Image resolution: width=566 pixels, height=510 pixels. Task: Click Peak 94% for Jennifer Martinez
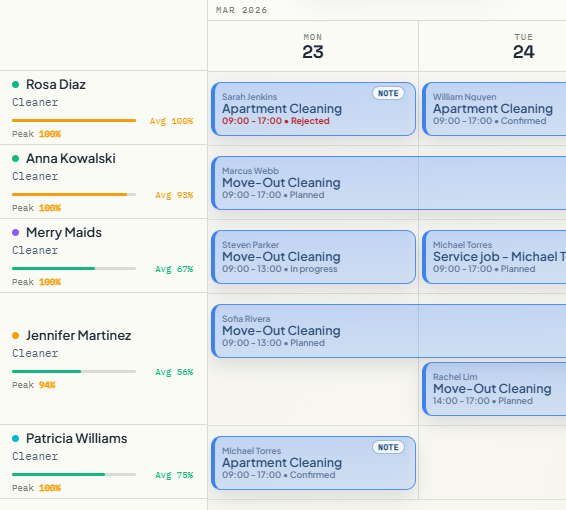34,385
